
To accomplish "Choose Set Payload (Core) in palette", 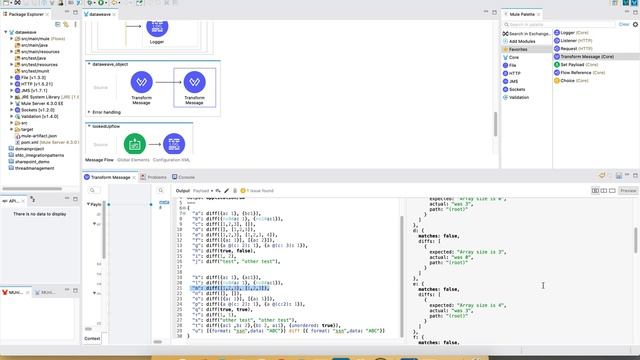I will (x=576, y=64).
